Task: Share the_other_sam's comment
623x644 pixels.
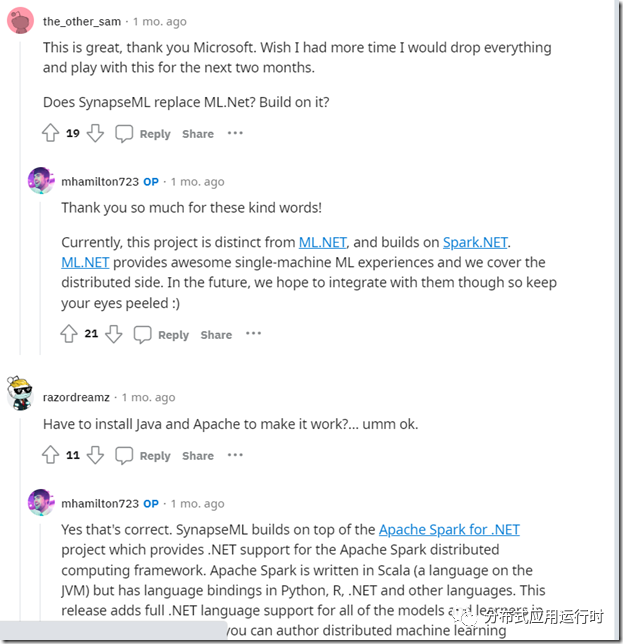Action: pyautogui.click(x=198, y=134)
